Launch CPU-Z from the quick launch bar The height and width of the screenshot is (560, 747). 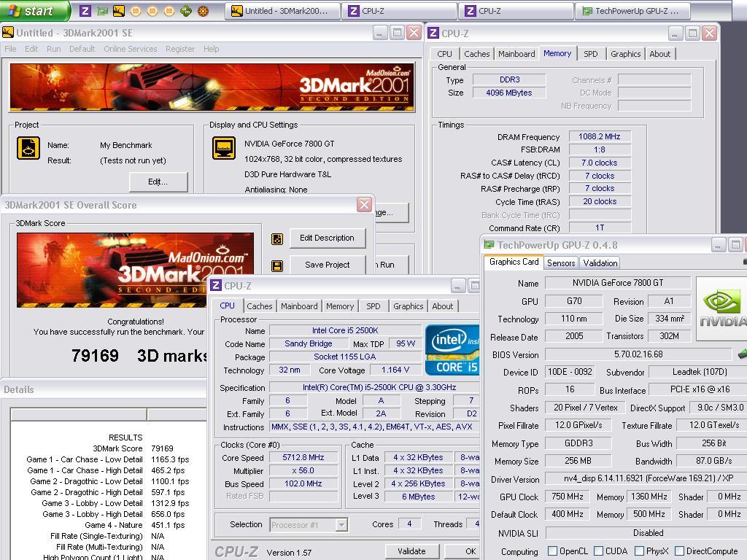pos(85,10)
